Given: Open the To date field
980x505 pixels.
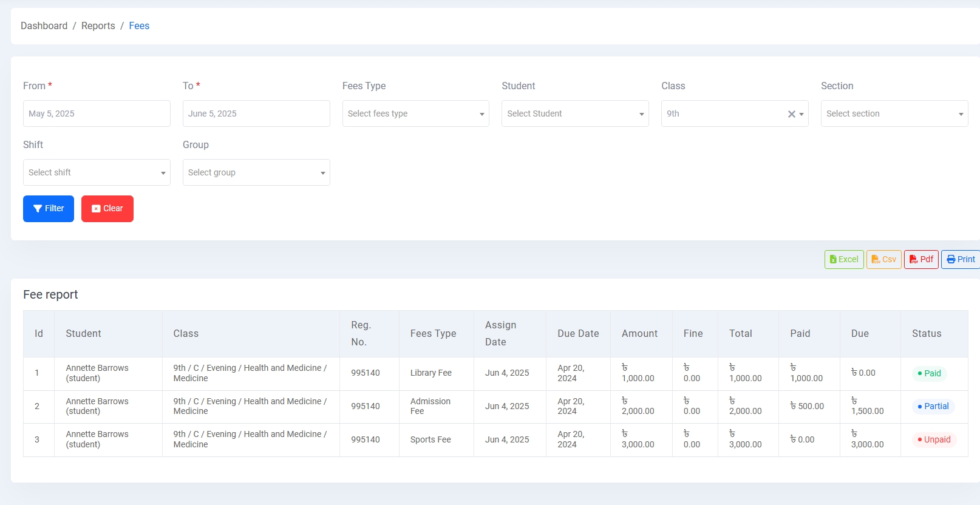Looking at the screenshot, I should coord(256,114).
